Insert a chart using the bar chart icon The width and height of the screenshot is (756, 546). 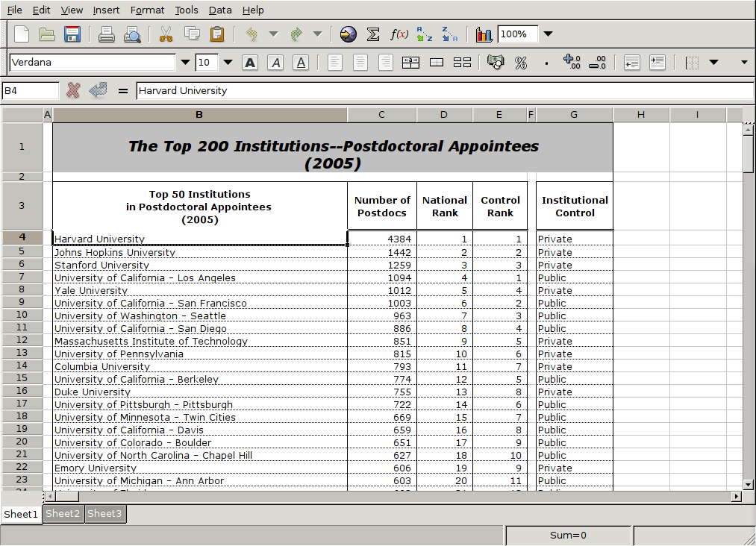pyautogui.click(x=484, y=34)
